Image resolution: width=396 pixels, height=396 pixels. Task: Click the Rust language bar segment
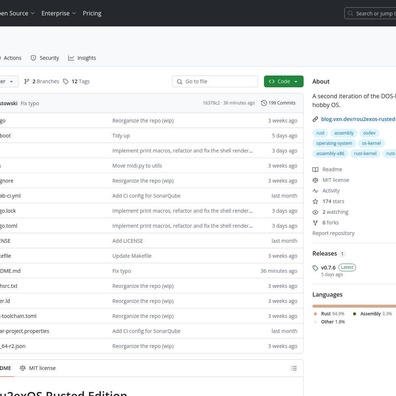point(354,306)
